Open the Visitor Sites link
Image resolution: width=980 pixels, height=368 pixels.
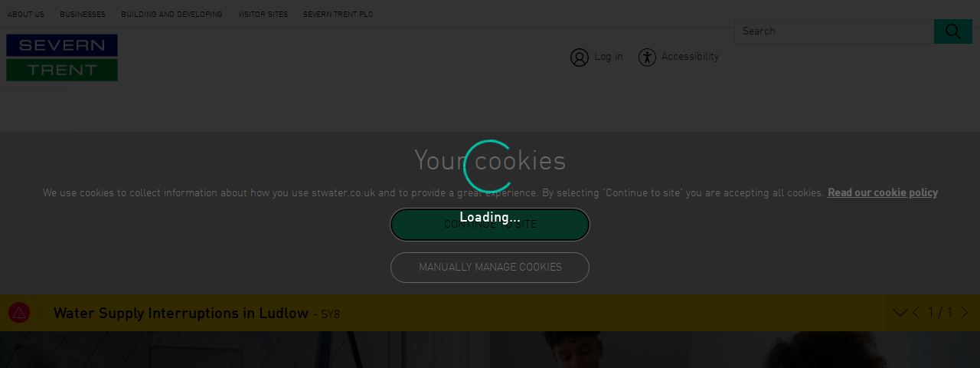pos(263,15)
